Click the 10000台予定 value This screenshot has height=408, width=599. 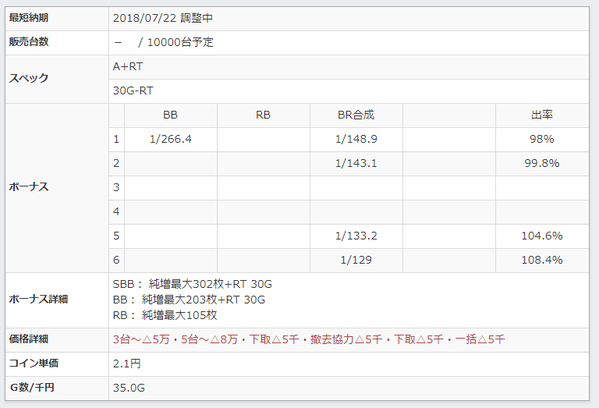pyautogui.click(x=180, y=42)
